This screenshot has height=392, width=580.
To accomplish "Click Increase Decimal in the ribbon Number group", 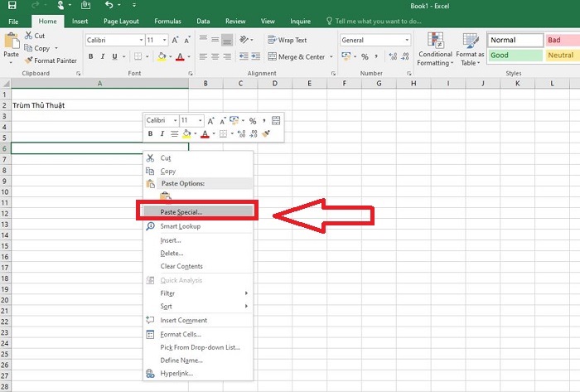I will pyautogui.click(x=393, y=56).
